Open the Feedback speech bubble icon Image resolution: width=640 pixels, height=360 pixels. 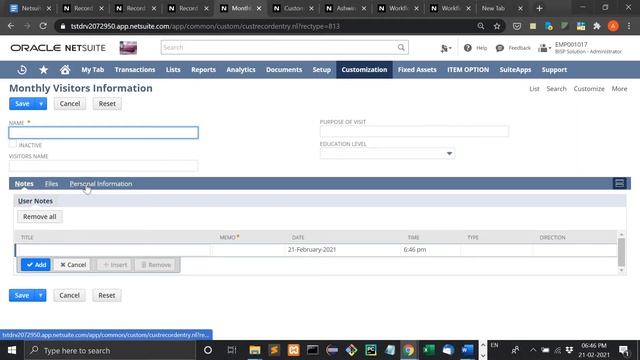click(x=500, y=48)
